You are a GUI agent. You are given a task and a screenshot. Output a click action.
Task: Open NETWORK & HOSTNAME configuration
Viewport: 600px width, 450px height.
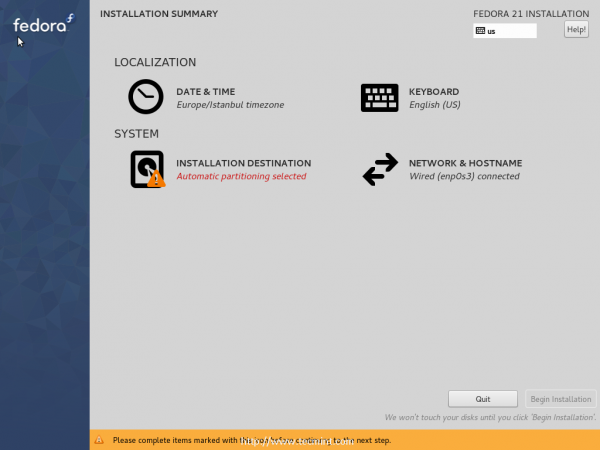point(465,163)
